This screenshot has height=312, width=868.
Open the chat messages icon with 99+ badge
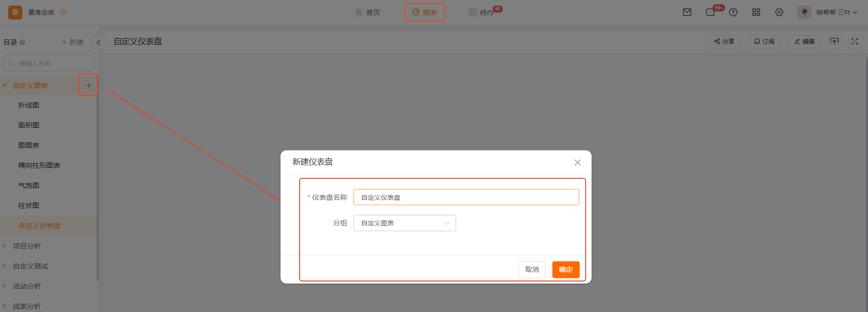coord(711,12)
